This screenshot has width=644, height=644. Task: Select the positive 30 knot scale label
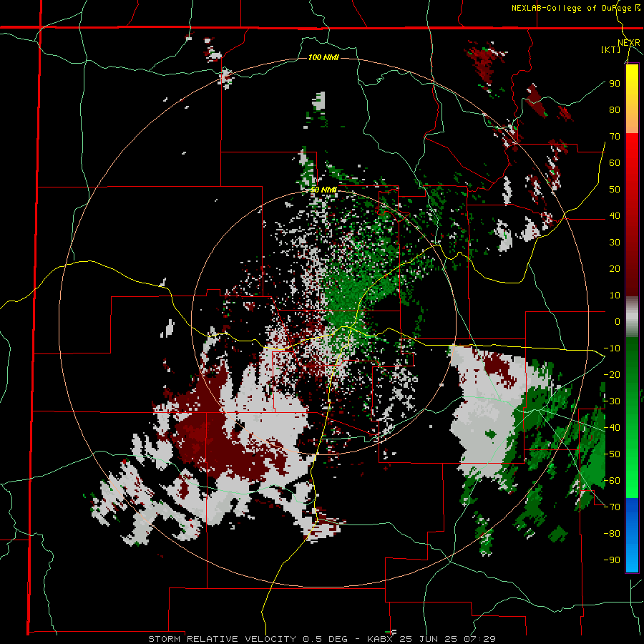[x=615, y=243]
